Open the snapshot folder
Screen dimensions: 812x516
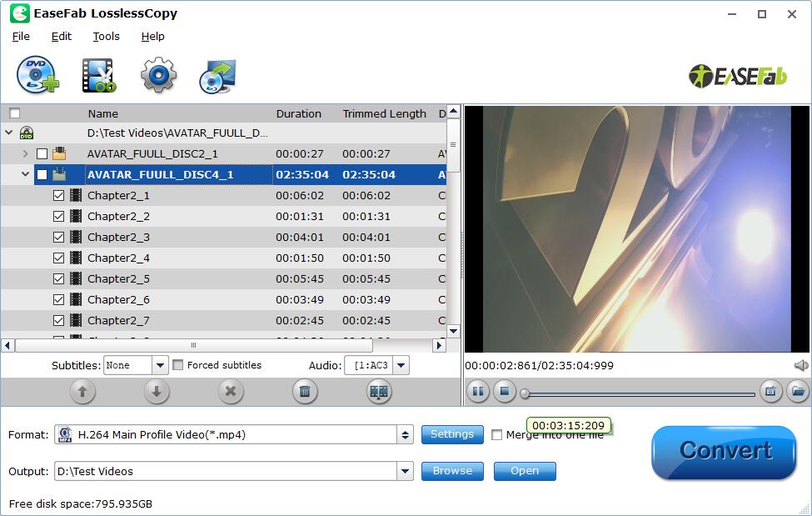pyautogui.click(x=798, y=392)
